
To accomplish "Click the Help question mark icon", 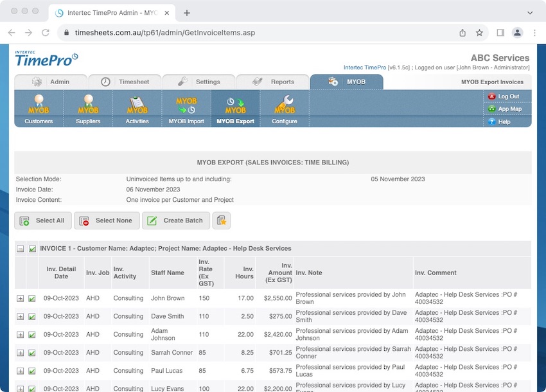I will [x=491, y=121].
